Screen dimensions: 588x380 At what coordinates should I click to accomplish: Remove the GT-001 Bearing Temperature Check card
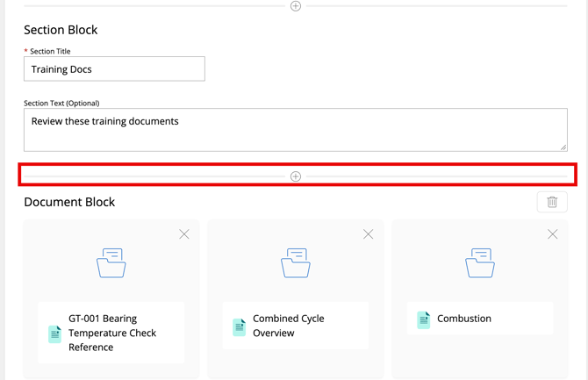[184, 234]
